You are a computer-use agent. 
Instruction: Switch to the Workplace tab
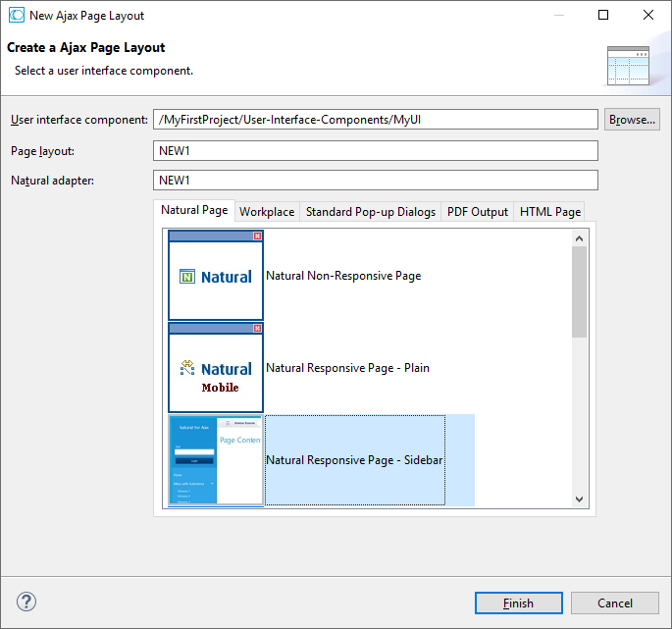click(x=267, y=212)
